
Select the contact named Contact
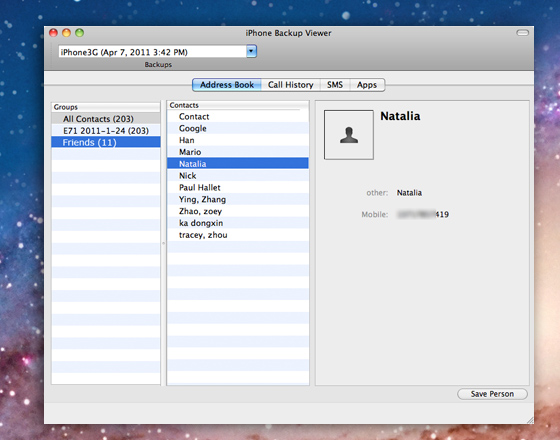(x=238, y=116)
